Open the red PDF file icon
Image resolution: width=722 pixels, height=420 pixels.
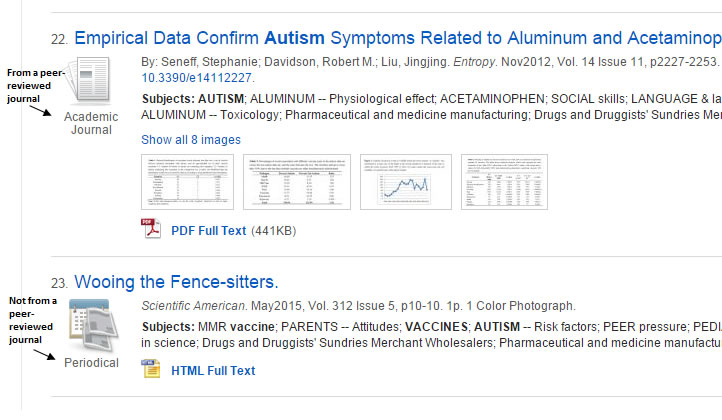(x=151, y=228)
